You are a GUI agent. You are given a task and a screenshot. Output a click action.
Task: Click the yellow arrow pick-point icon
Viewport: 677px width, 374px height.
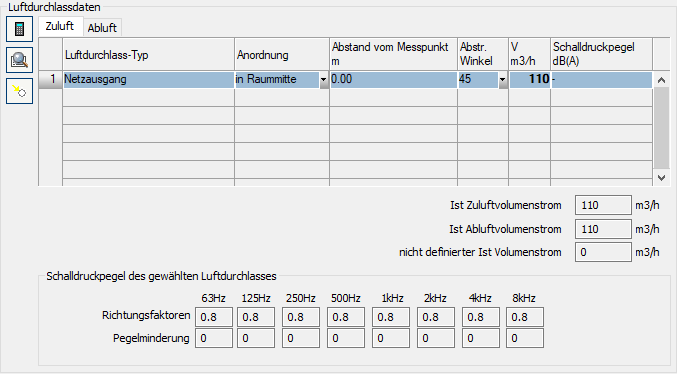tap(19, 91)
